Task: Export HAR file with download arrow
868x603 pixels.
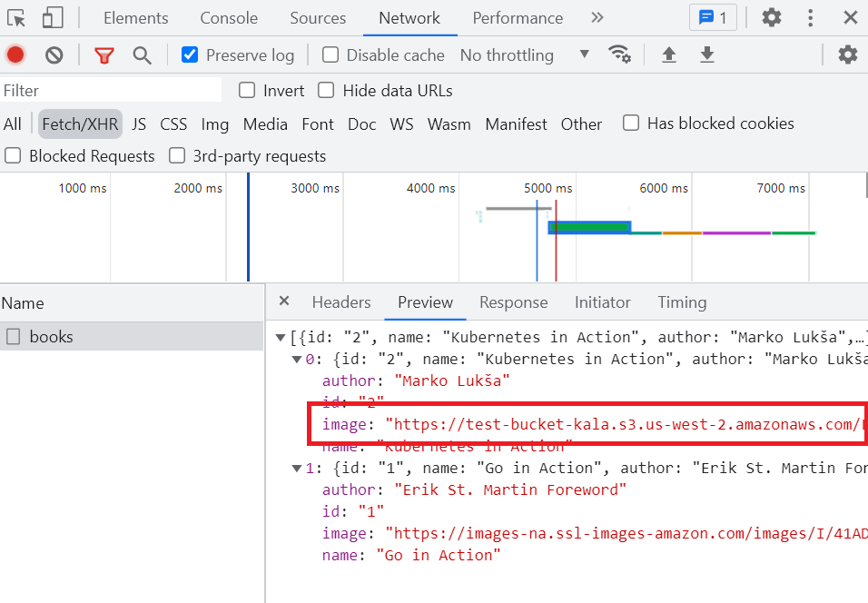Action: [707, 55]
